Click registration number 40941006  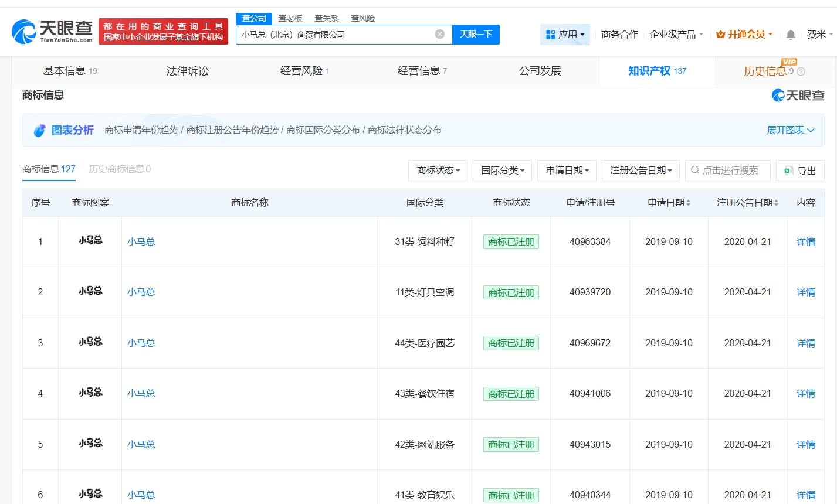click(590, 393)
